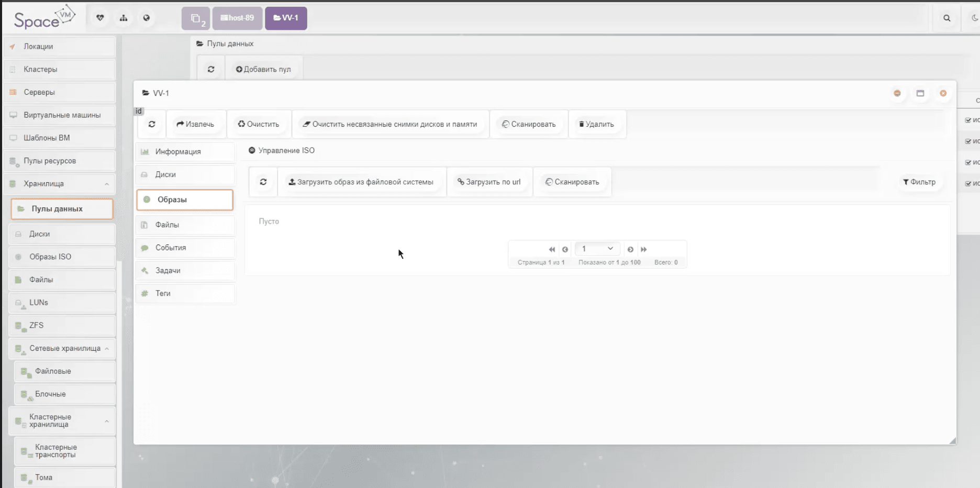Click the heartbeat health icon in top bar
This screenshot has height=488, width=980.
(100, 18)
